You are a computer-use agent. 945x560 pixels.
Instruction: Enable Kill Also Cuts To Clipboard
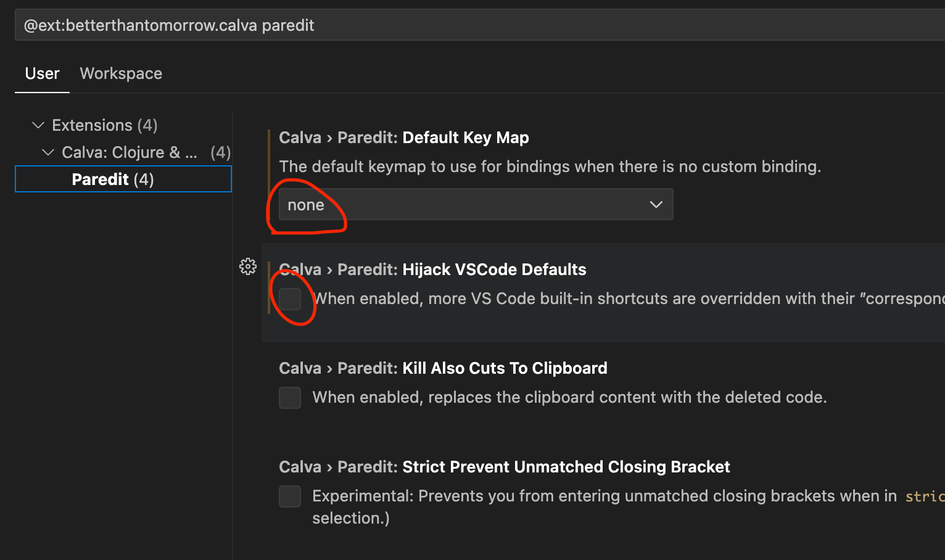coord(290,397)
